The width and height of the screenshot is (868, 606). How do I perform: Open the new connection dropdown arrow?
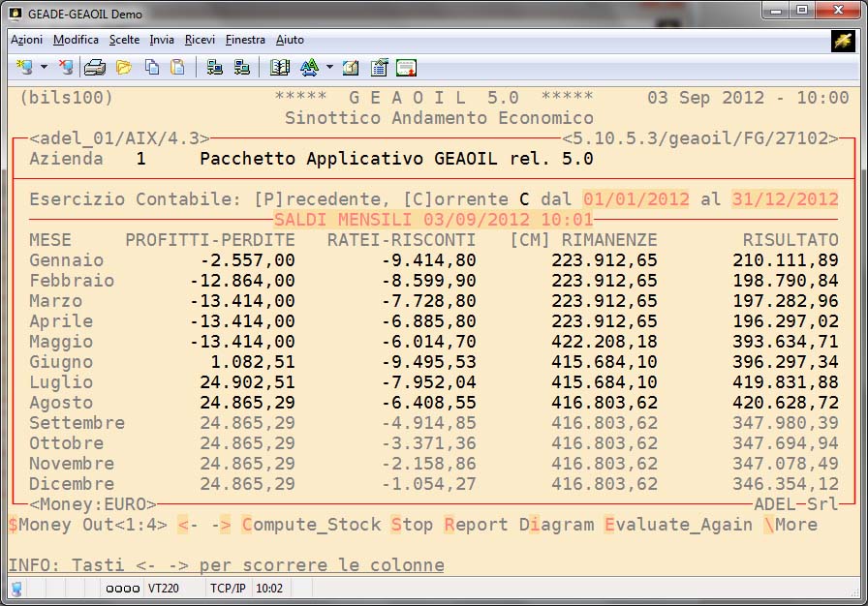[x=44, y=68]
